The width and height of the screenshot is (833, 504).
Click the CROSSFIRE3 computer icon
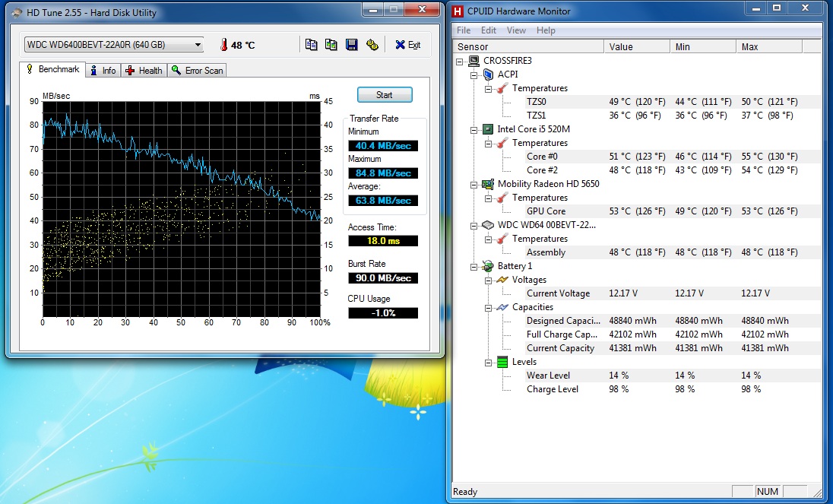(x=474, y=61)
